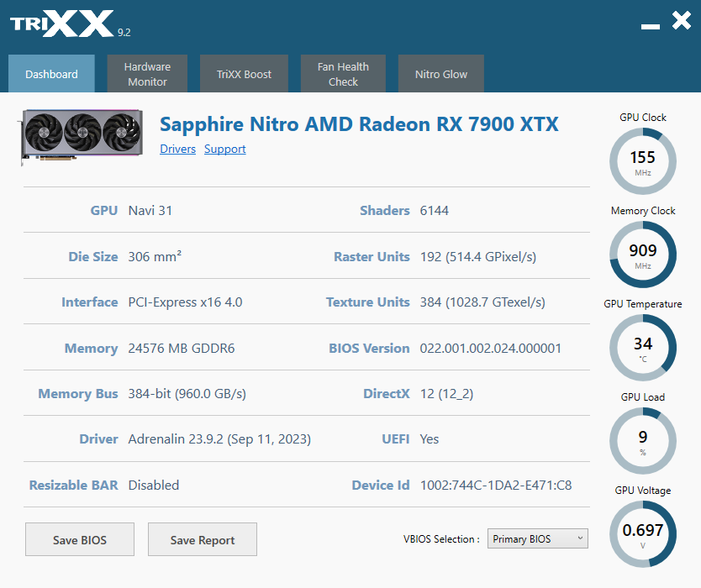Open the TriXX Boost tab
Image resolution: width=701 pixels, height=588 pixels.
[x=244, y=74]
